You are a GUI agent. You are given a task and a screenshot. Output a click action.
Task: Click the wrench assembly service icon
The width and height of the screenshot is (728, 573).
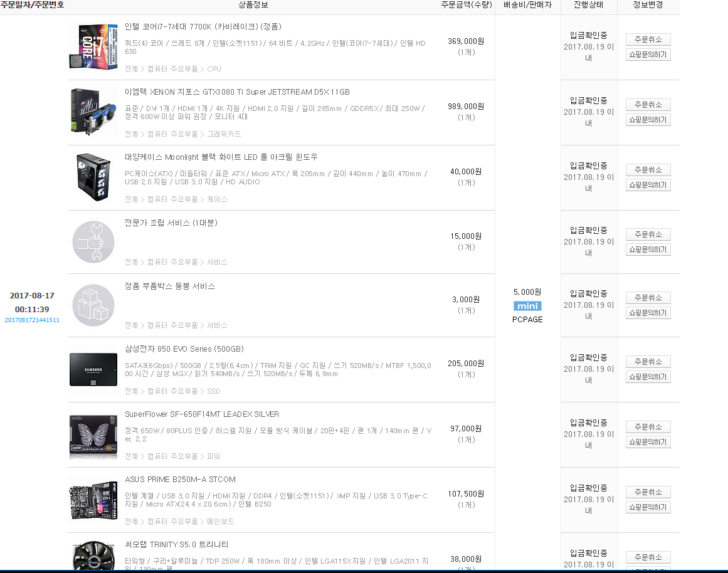click(x=93, y=242)
